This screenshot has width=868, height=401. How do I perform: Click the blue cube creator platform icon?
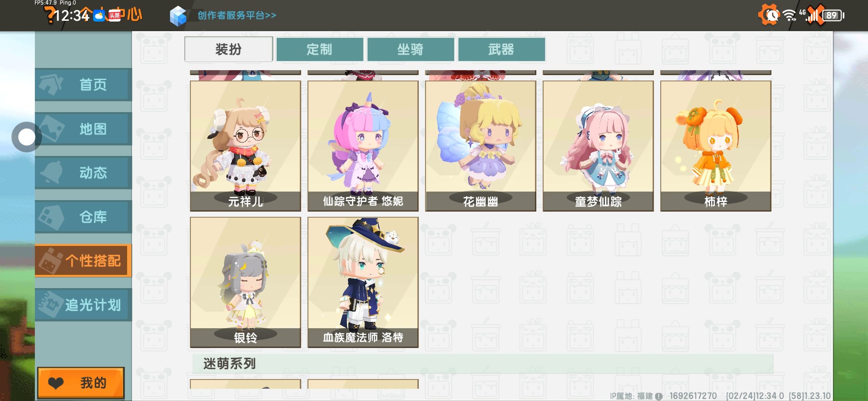coord(178,16)
